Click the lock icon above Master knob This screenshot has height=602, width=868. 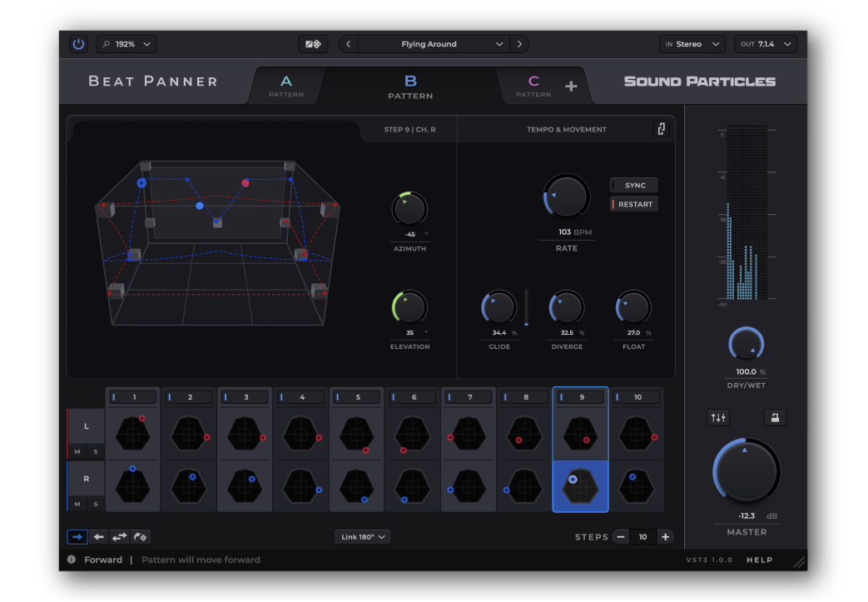775,418
